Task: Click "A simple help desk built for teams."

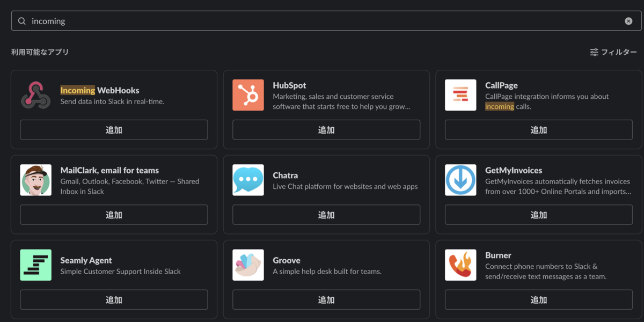Action: [327, 272]
